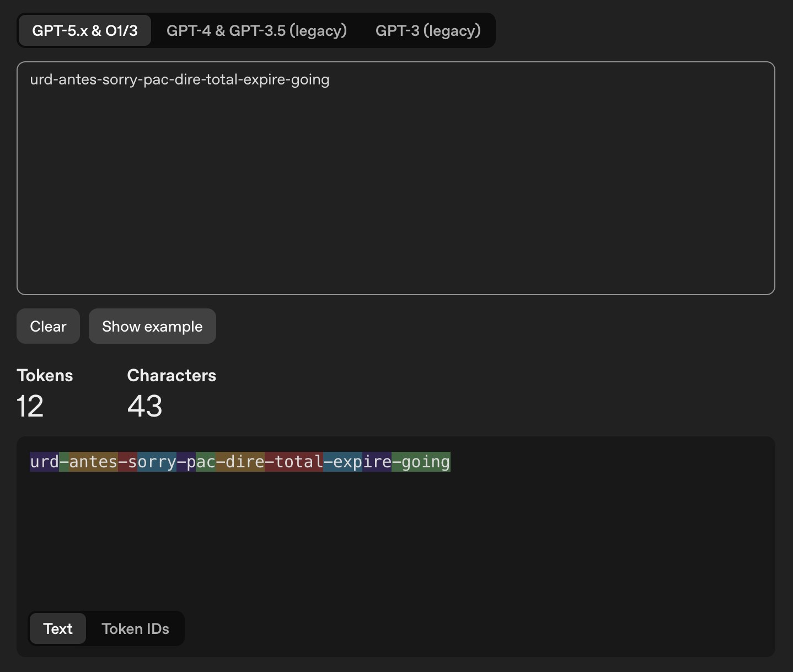Screen dimensions: 793x672
Task: Click the Characters label
Action: [172, 375]
